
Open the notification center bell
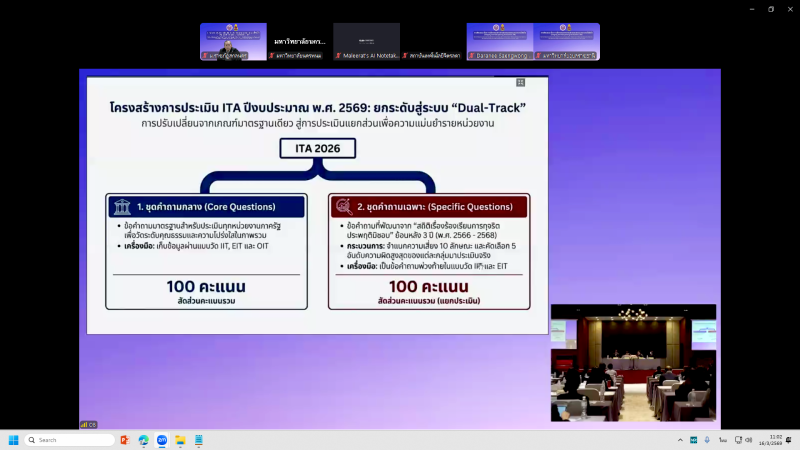click(x=790, y=440)
